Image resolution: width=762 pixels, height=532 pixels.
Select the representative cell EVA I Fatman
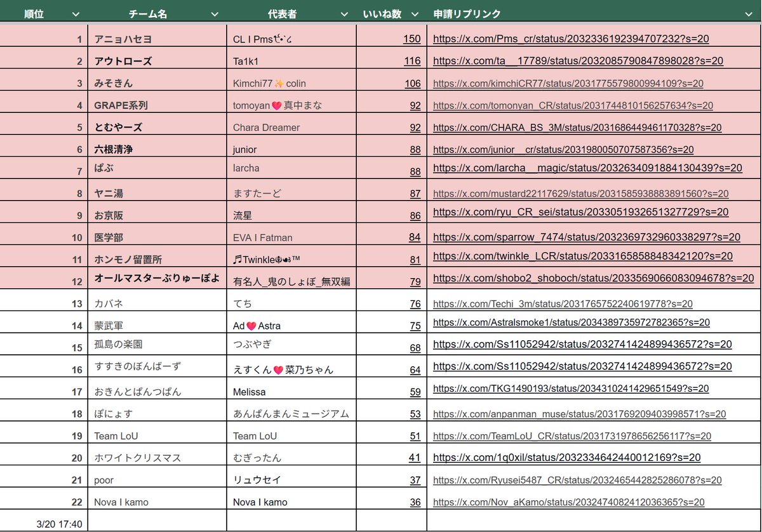(x=291, y=234)
